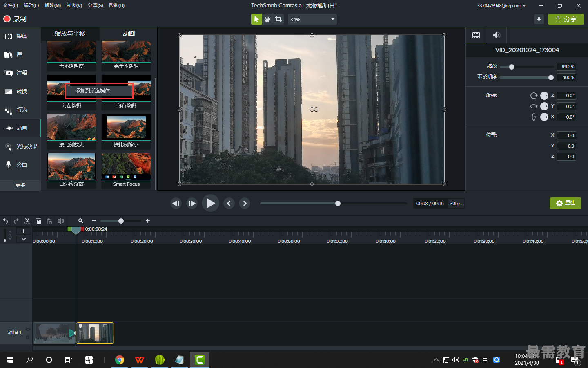Open the 媒体 media panel
The width and height of the screenshot is (588, 368).
tap(20, 36)
